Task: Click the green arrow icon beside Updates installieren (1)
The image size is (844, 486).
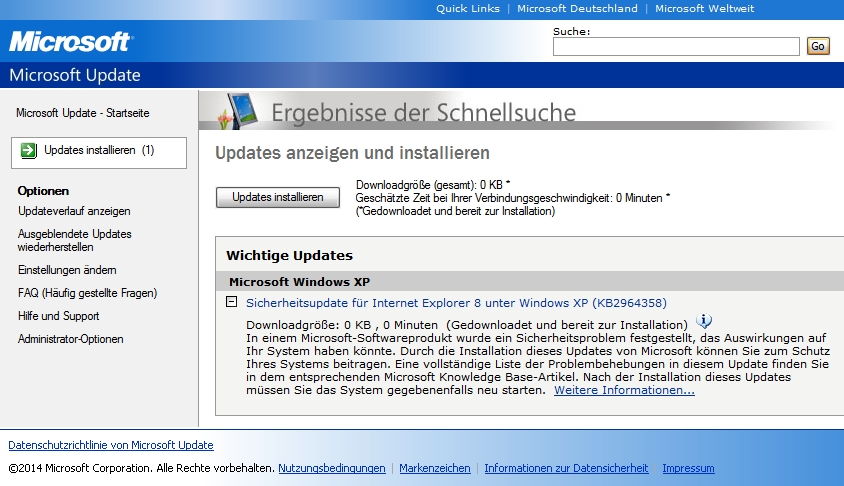Action: tap(29, 151)
